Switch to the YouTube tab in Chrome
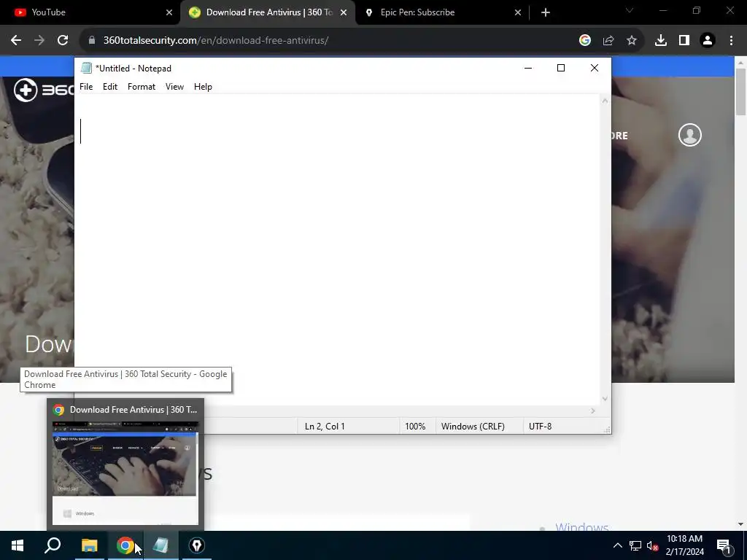The width and height of the screenshot is (747, 560). point(90,12)
